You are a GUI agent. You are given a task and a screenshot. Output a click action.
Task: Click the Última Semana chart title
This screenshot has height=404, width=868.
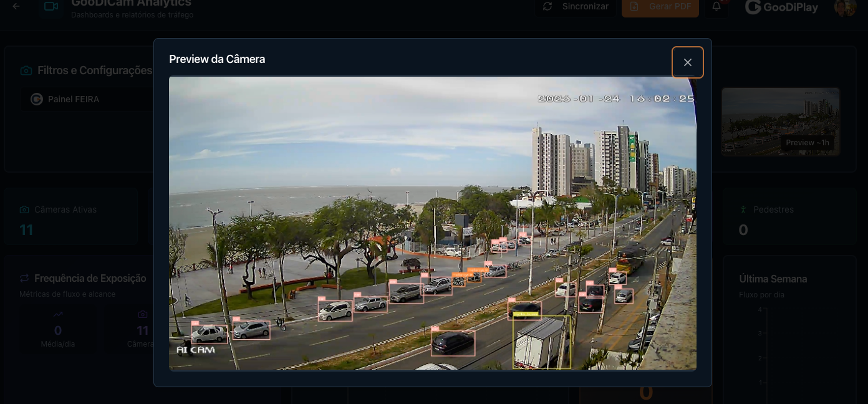tap(773, 279)
